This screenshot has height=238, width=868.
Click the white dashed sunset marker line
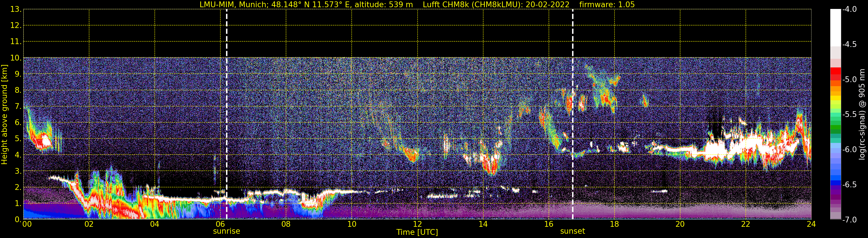click(573, 114)
